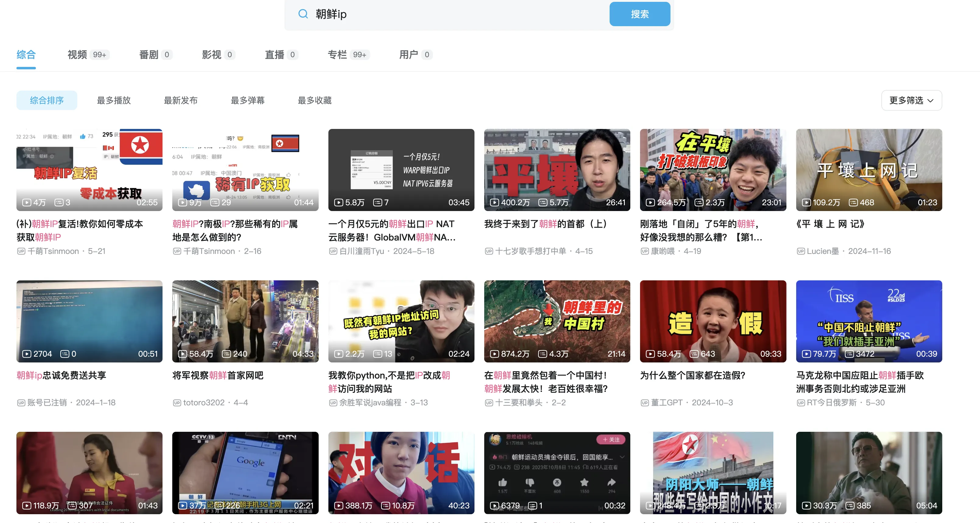Click play count icon showing 79.7万
This screenshot has height=523, width=980.
click(806, 354)
